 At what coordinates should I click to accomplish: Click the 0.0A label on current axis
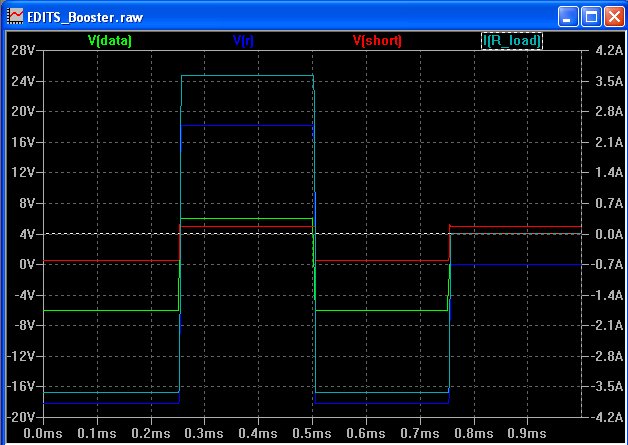pyautogui.click(x=605, y=234)
